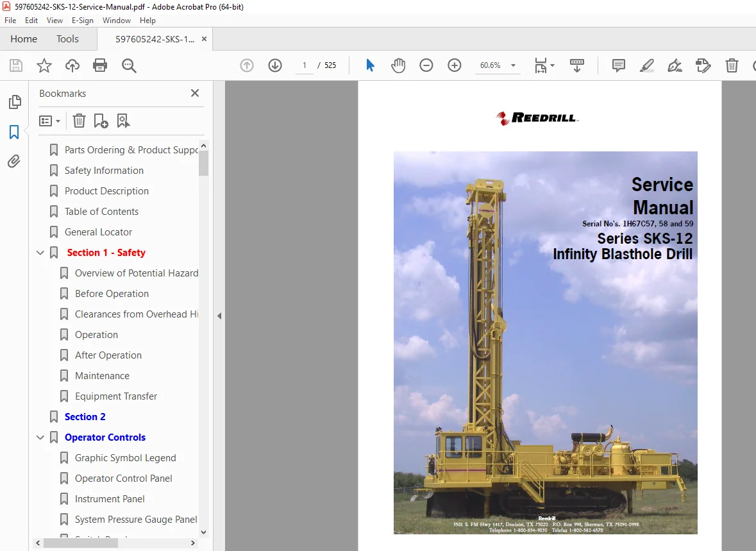
Task: Close the Bookmarks panel
Action: 195,93
